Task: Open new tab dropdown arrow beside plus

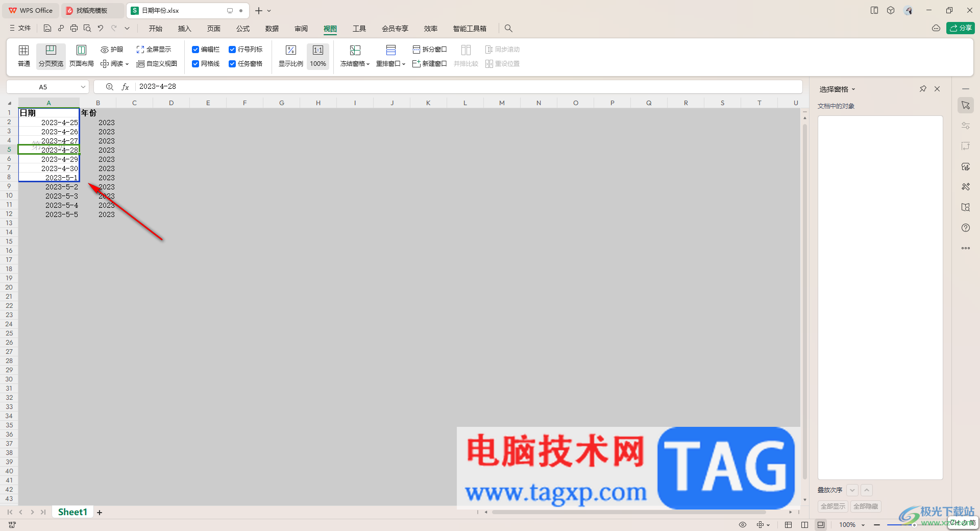Action: (x=269, y=11)
